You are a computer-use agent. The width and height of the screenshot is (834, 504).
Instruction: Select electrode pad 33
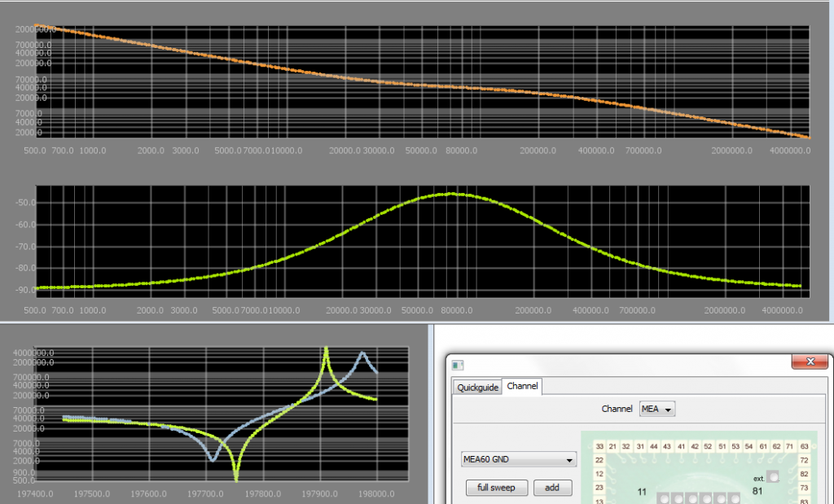point(599,447)
